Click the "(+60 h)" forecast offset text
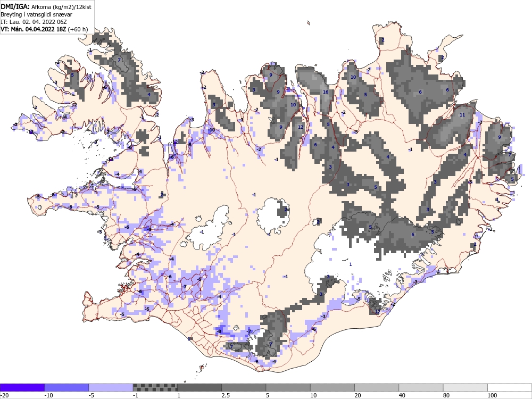 click(x=78, y=29)
